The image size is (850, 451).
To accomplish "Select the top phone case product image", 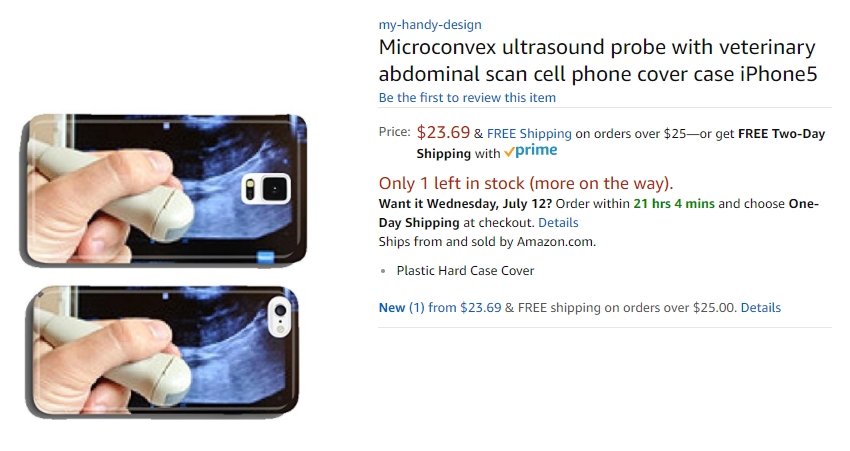I will click(x=164, y=189).
